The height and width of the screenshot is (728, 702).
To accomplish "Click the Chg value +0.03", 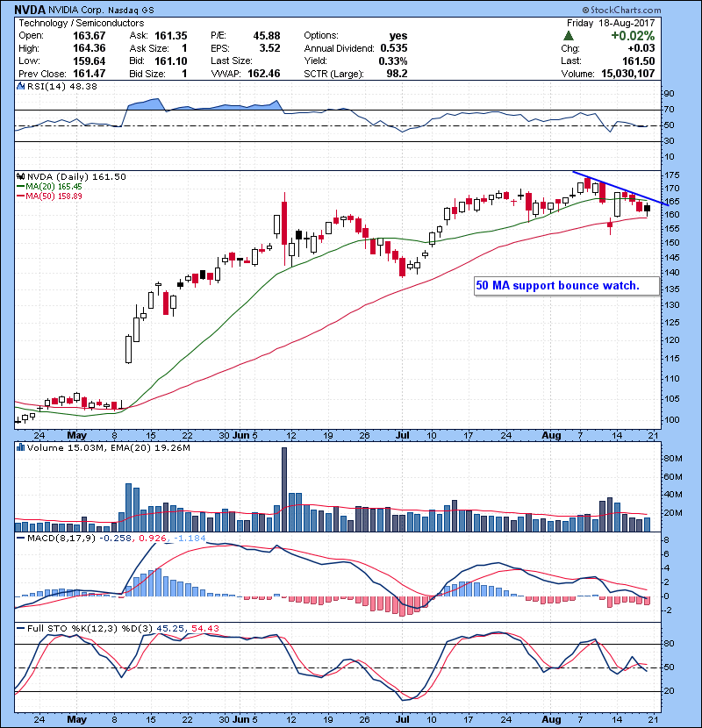I will [x=641, y=48].
